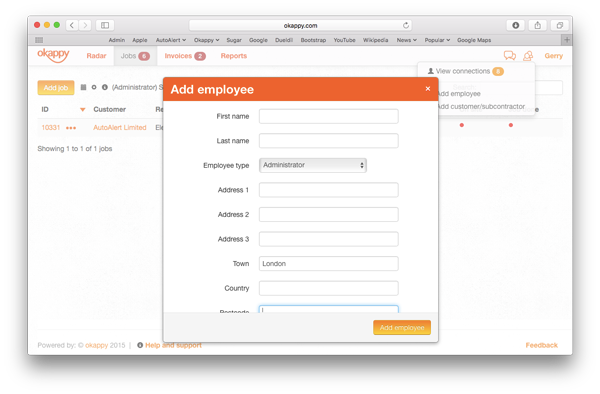Select Add customer/subcontractor menu item
Image resolution: width=600 pixels, height=394 pixels.
[x=482, y=106]
